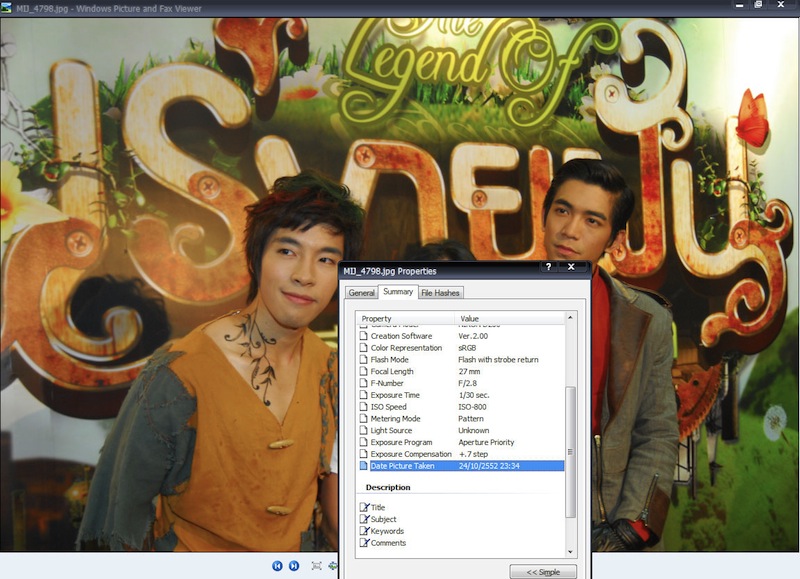Select the Metering Mode property
Screen dimensions: 800x579
click(x=460, y=419)
